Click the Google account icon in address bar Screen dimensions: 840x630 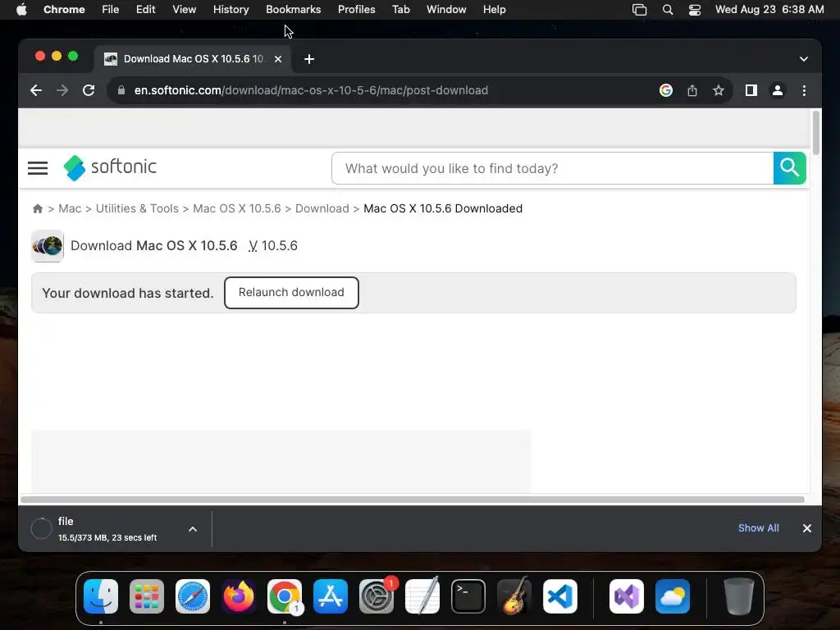pyautogui.click(x=666, y=90)
